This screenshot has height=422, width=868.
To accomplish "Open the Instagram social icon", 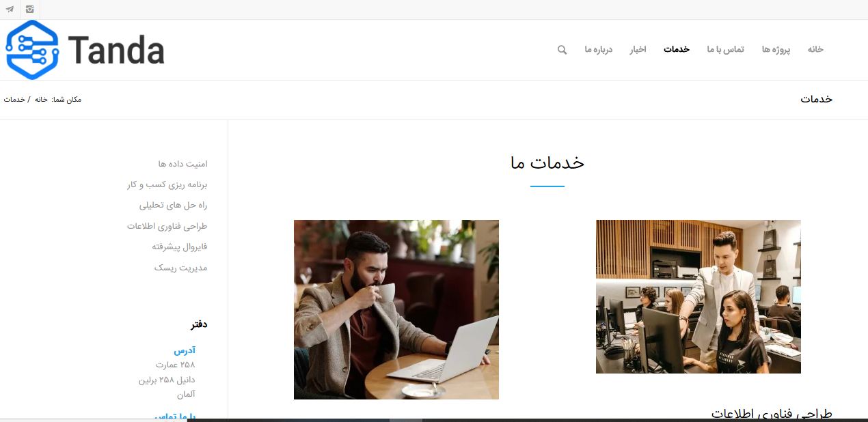I will click(x=29, y=10).
